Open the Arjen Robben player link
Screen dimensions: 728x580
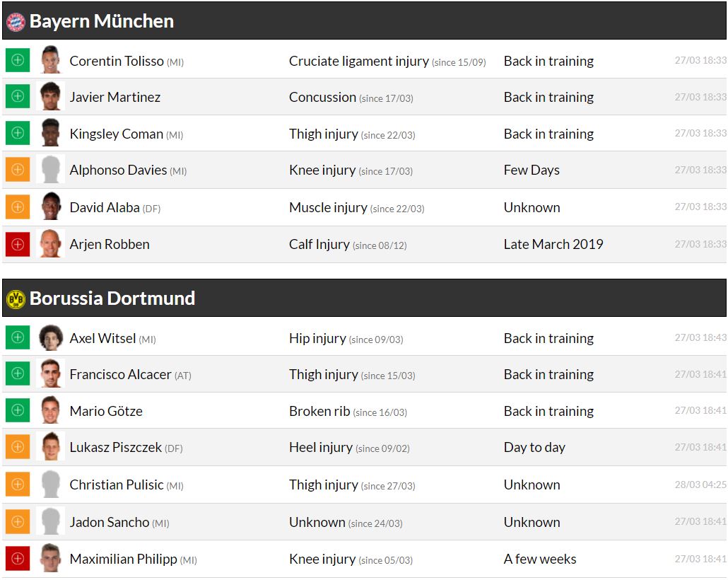[110, 245]
